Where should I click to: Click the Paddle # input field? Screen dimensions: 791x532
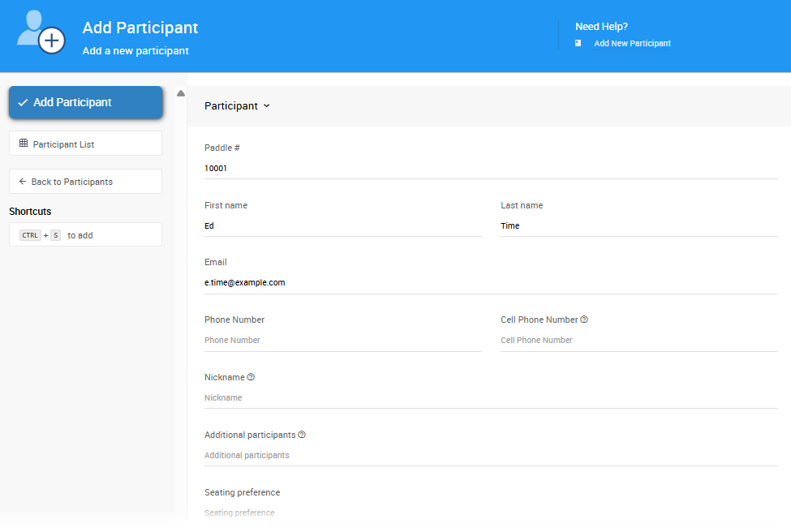[x=491, y=169]
